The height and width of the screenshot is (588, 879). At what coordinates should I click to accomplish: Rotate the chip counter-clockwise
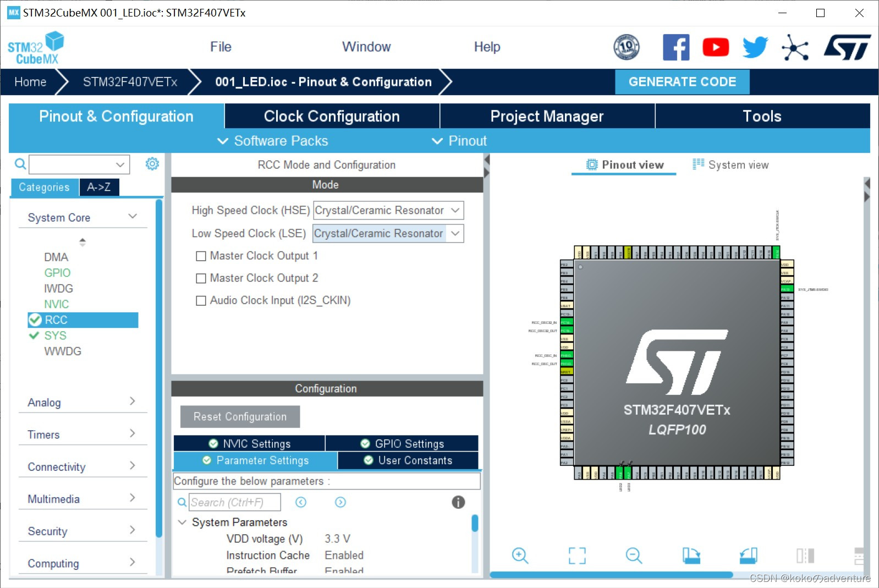pyautogui.click(x=749, y=556)
